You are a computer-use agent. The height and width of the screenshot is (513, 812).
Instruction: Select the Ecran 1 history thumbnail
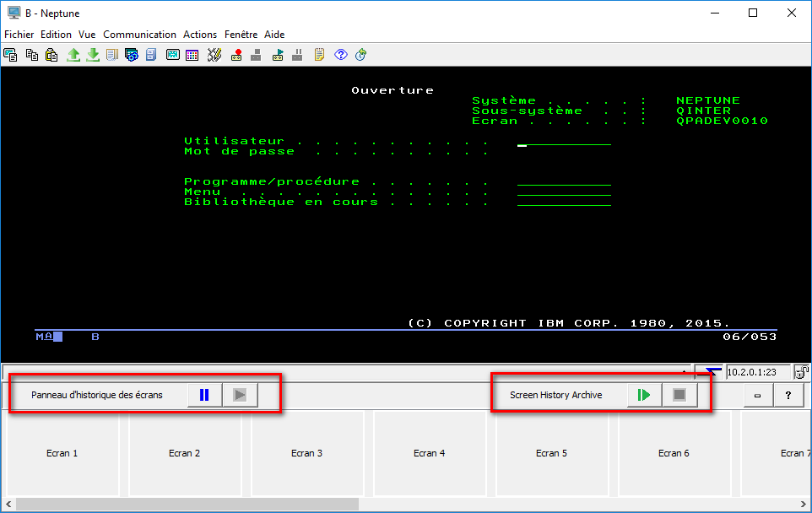pos(62,453)
